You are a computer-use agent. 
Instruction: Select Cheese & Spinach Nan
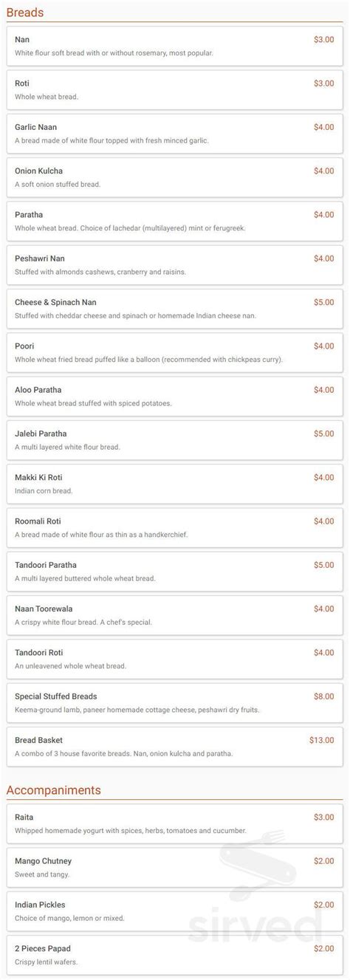[174, 309]
